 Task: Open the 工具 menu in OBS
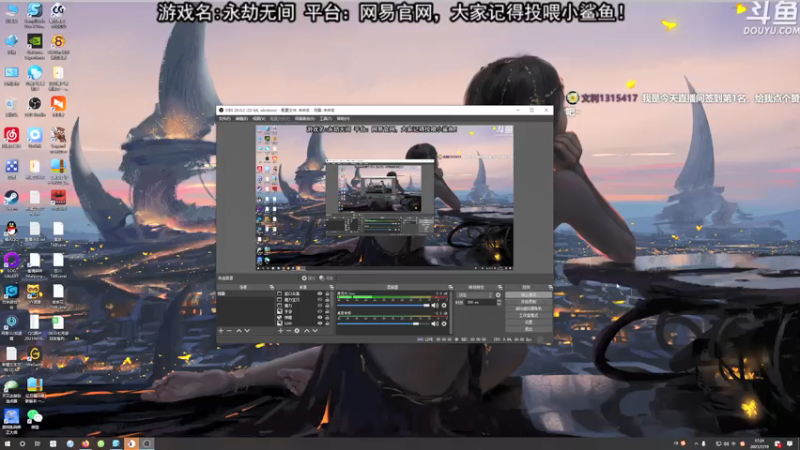click(325, 119)
